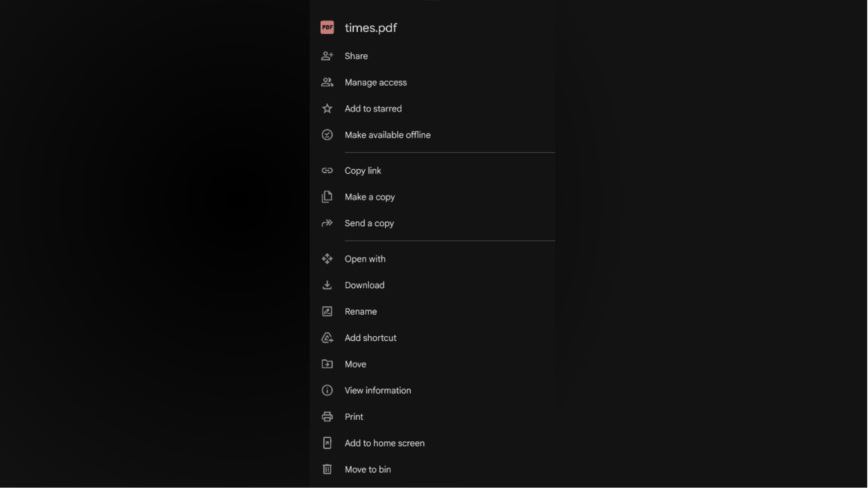868x488 pixels.
Task: Click the Add shortcut Drive icon
Action: pyautogui.click(x=327, y=338)
